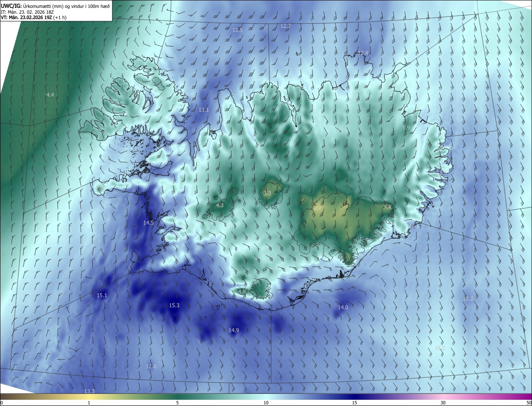Click the 14.0 value label
Image resolution: width=532 pixels, height=406 pixels.
coord(343,308)
